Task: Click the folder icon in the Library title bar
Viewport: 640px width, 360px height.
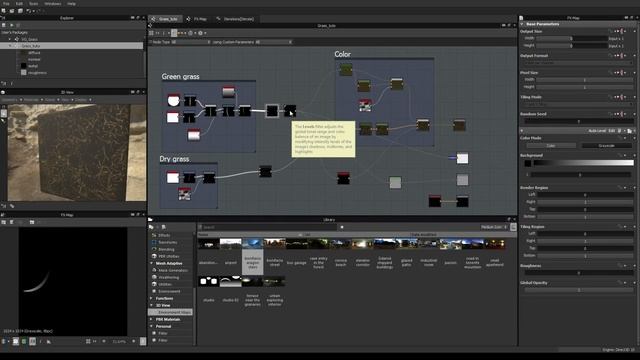Action: point(150,220)
